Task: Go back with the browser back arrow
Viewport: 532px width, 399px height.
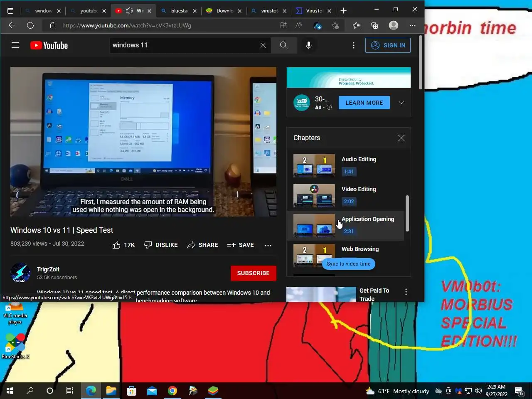Action: [x=12, y=25]
